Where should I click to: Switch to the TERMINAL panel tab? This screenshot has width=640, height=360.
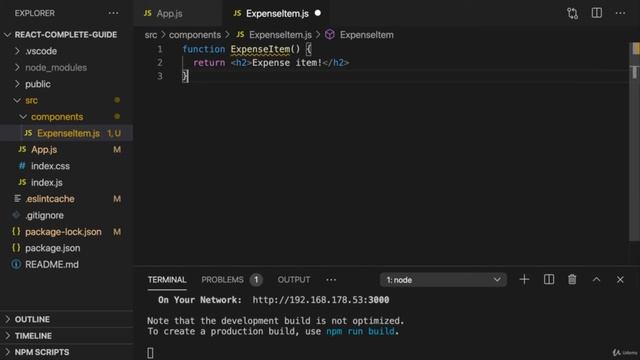click(x=167, y=280)
